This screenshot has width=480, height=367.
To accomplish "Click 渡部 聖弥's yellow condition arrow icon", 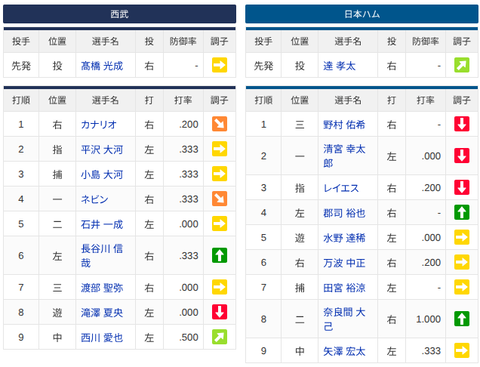I will [219, 287].
